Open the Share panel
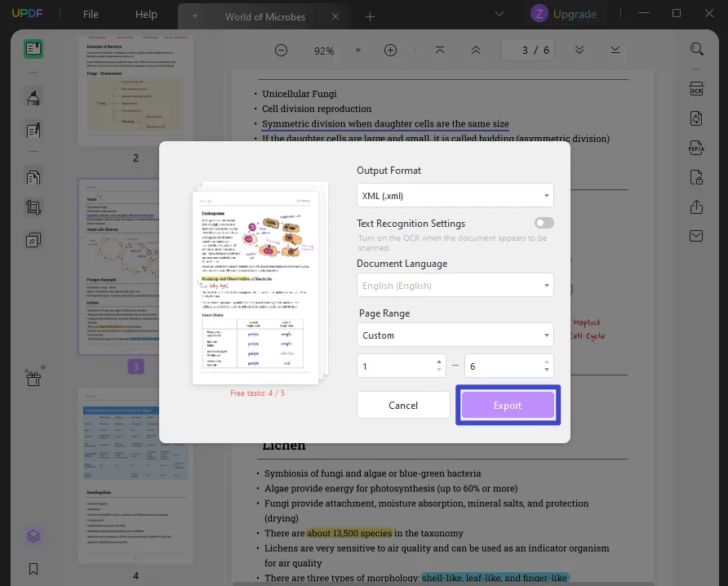 (695, 207)
